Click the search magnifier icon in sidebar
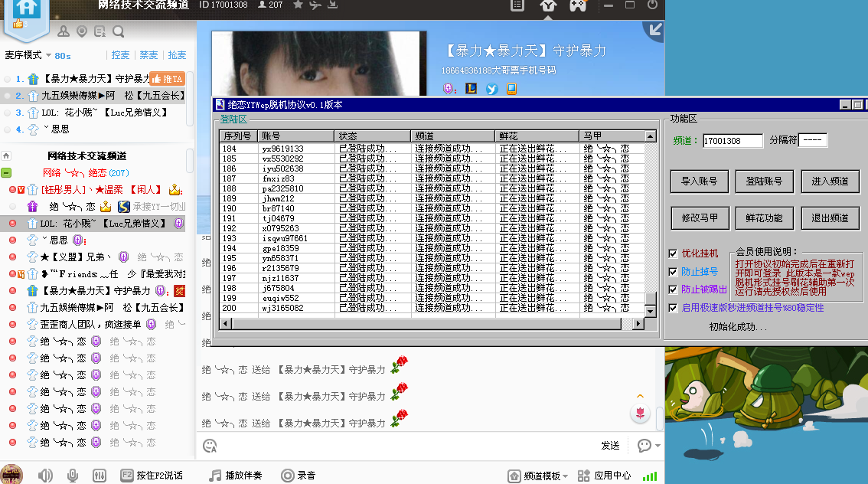868x484 pixels. (119, 31)
